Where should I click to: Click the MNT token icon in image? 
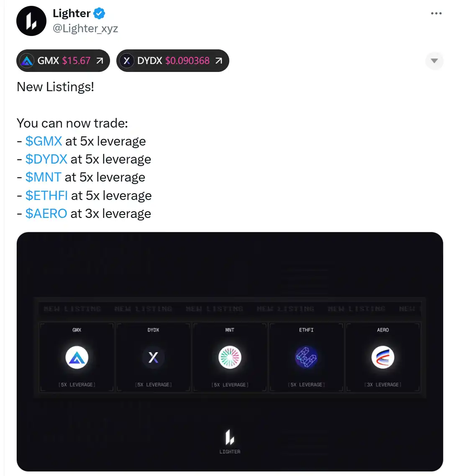(x=230, y=357)
